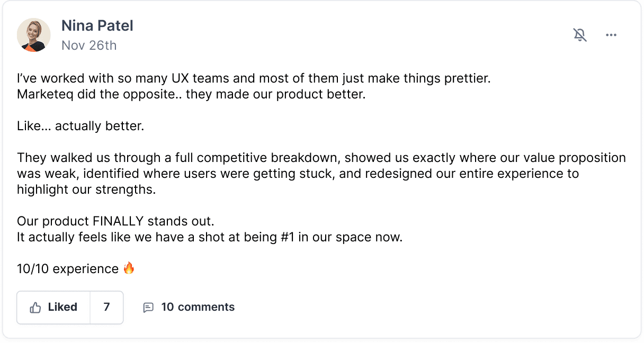Click the "highlight our strengths." line
644x343 pixels.
(x=86, y=189)
